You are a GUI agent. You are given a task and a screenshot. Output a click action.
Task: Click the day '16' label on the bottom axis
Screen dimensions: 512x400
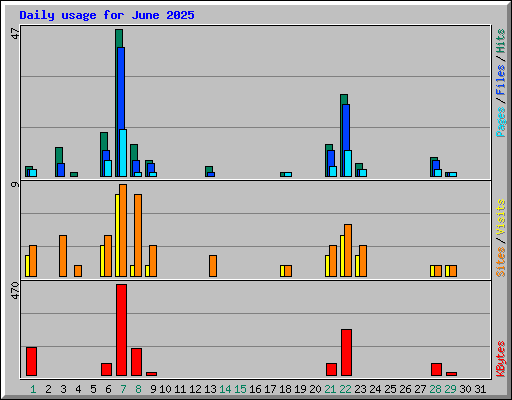(x=255, y=389)
